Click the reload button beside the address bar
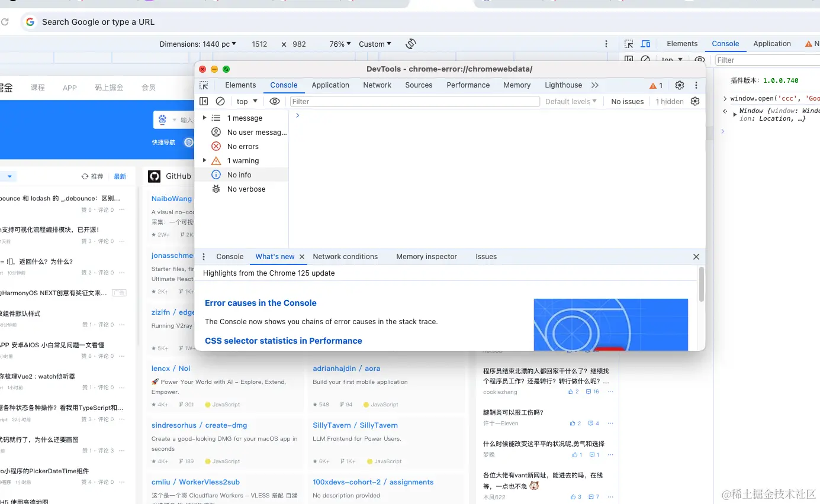 tap(5, 22)
